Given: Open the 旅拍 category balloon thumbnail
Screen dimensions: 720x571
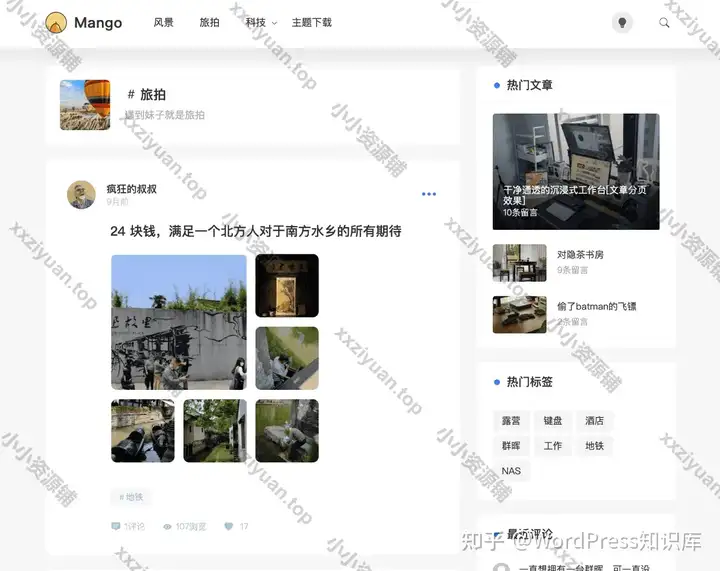Looking at the screenshot, I should 85,105.
